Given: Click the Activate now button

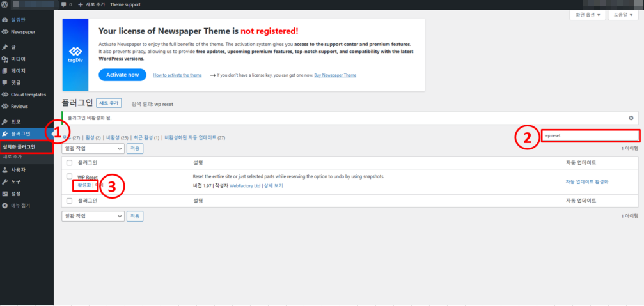Looking at the screenshot, I should [x=122, y=75].
